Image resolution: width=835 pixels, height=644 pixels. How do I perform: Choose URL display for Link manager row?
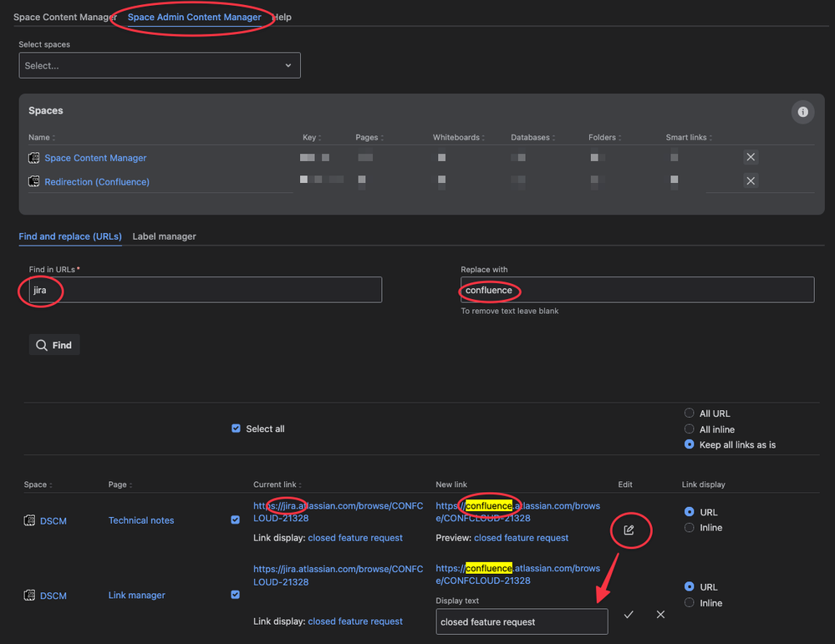[689, 587]
